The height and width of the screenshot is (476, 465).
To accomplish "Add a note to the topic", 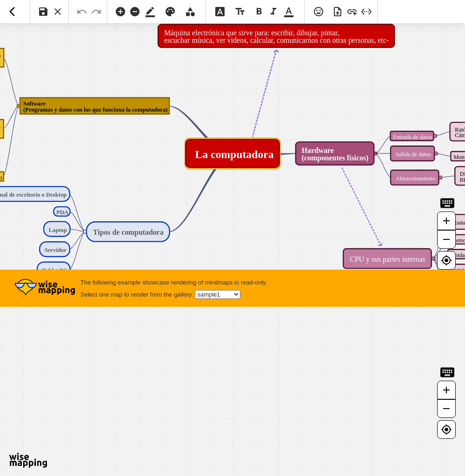I will (337, 12).
